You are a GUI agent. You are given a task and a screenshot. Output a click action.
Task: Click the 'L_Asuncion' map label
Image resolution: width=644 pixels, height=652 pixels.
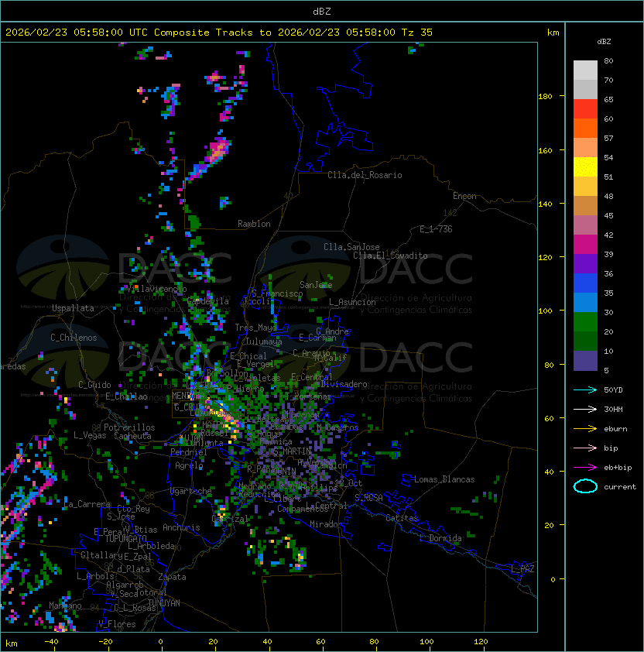[352, 302]
